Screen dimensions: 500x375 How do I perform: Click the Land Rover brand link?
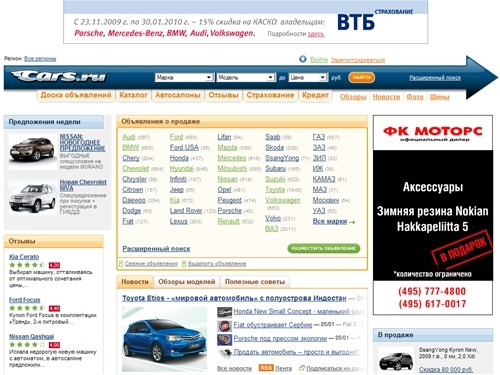pyautogui.click(x=186, y=211)
